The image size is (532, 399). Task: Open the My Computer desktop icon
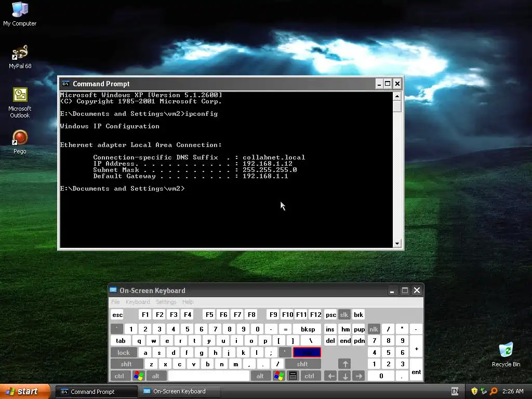pos(20,14)
